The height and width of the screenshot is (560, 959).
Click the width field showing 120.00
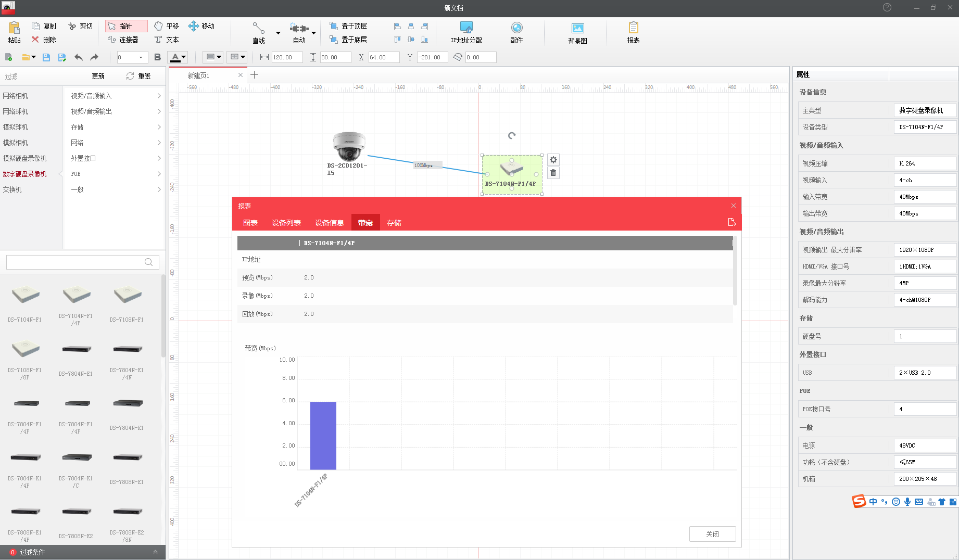[x=287, y=57]
